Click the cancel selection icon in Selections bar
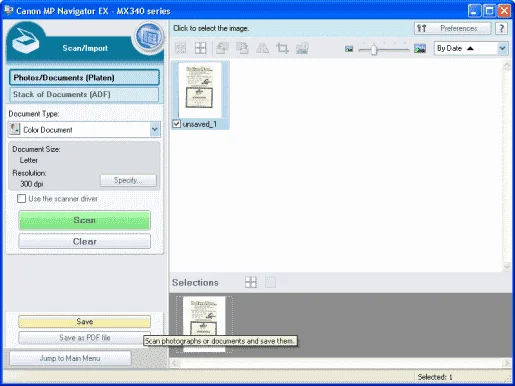Viewport: 515px width, 386px height. point(270,282)
